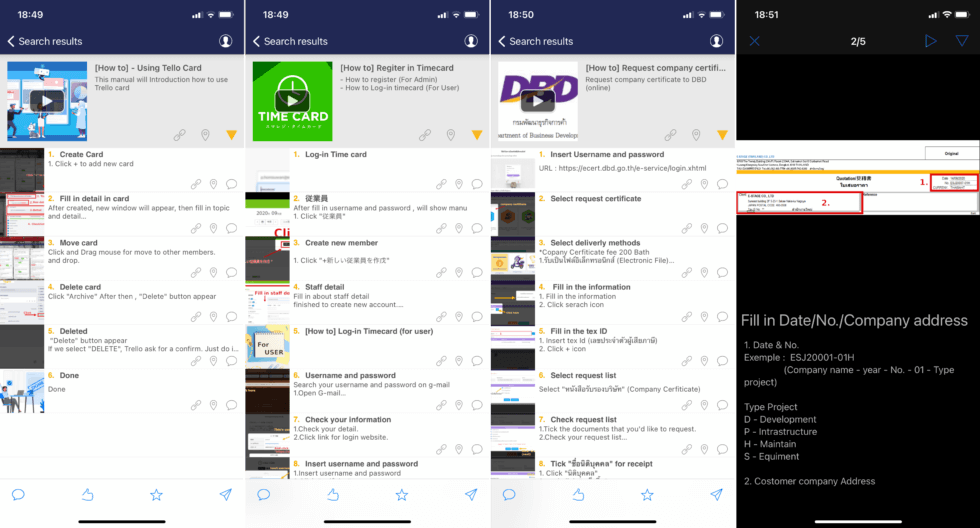The width and height of the screenshot is (980, 528).
Task: Tap link icon in the Using Tello Card header
Action: (x=179, y=135)
